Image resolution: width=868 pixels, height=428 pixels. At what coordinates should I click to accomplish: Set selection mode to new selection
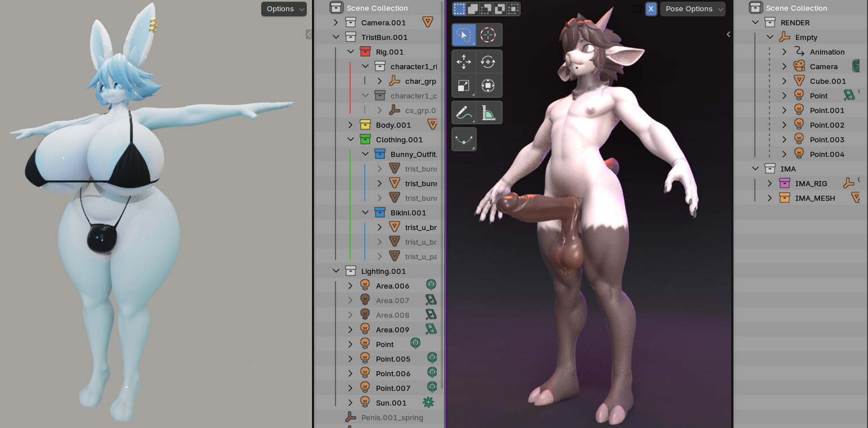459,9
